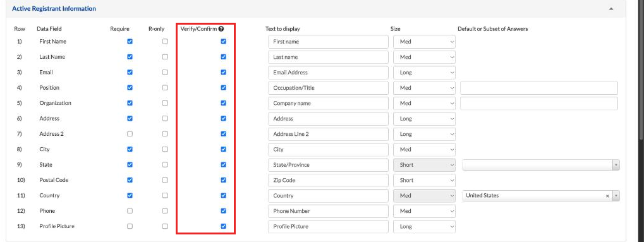Enable Require for Phone
This screenshot has height=242, width=644.
point(130,211)
